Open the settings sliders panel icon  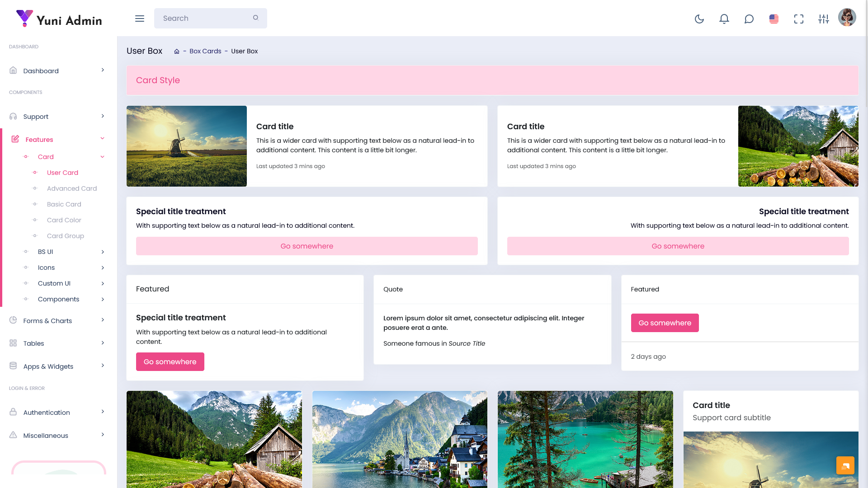(824, 19)
